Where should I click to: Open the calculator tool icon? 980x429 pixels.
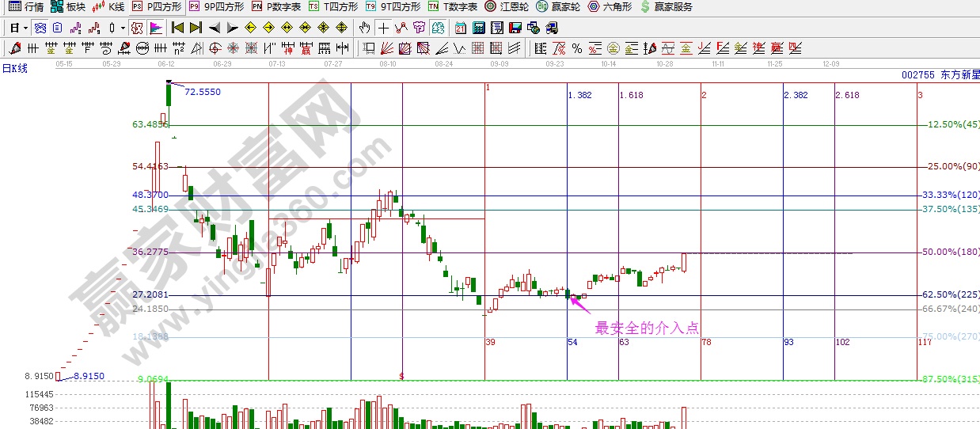tap(478, 28)
